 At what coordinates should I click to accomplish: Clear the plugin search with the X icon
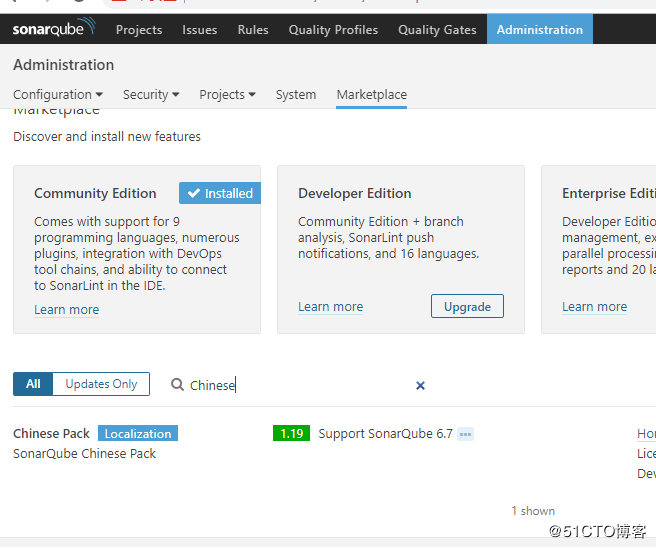click(420, 385)
